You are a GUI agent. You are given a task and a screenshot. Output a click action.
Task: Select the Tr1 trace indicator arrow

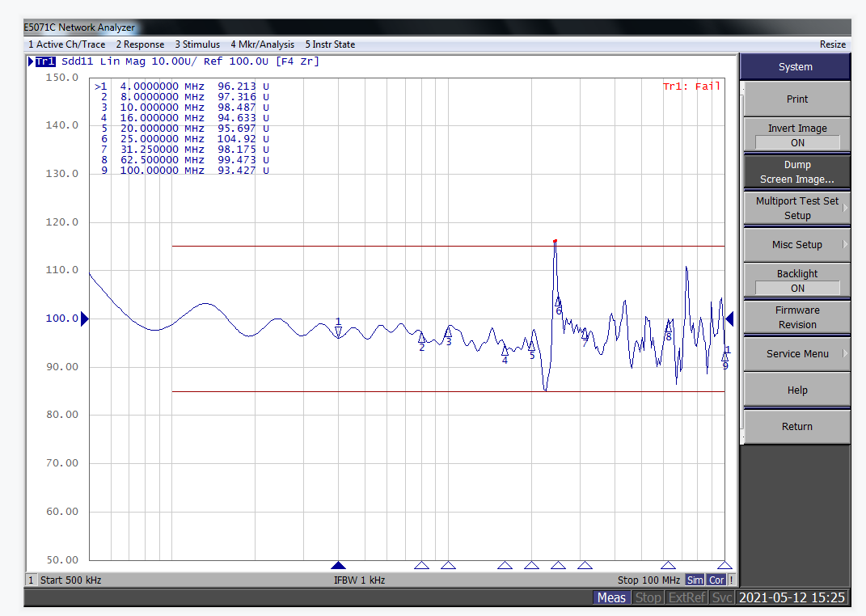tap(32, 61)
